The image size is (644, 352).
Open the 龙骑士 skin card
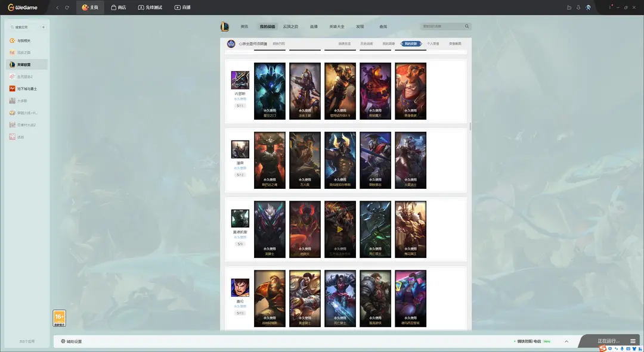pos(270,229)
